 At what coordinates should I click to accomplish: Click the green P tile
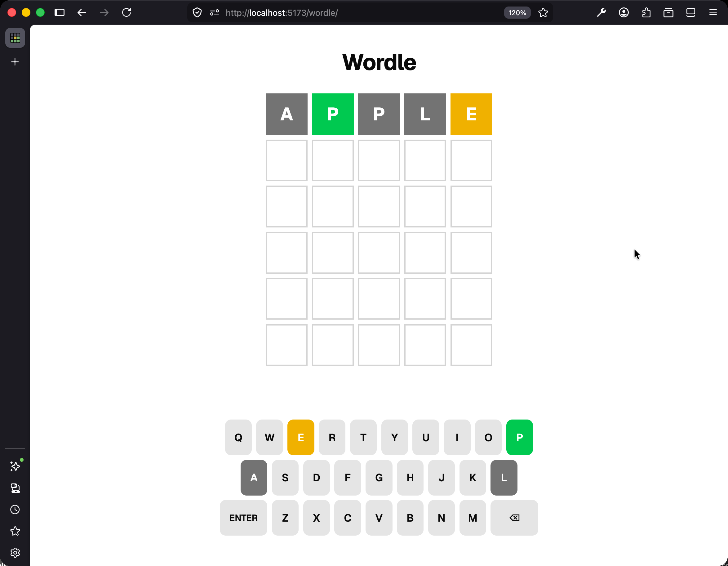click(333, 114)
